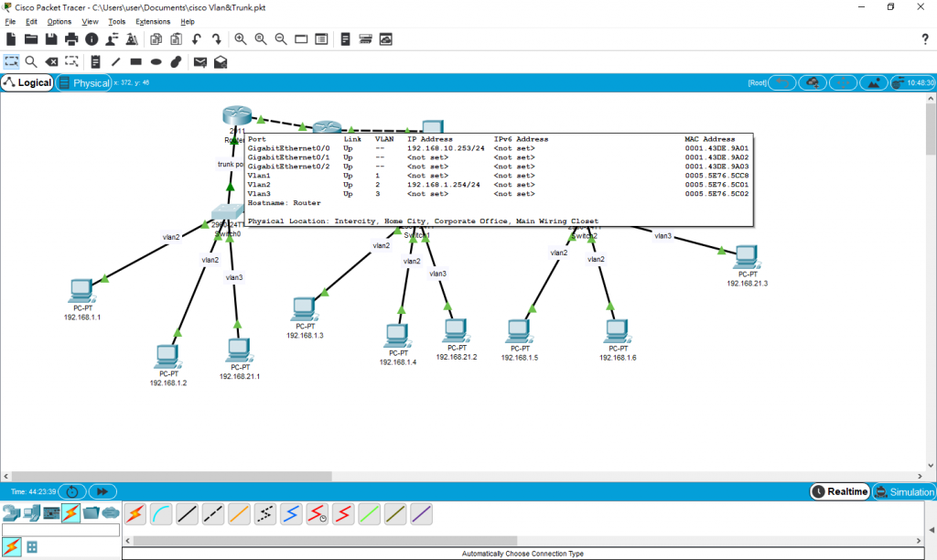The image size is (937, 560).
Task: Open View Command Log icon
Action: (x=345, y=39)
